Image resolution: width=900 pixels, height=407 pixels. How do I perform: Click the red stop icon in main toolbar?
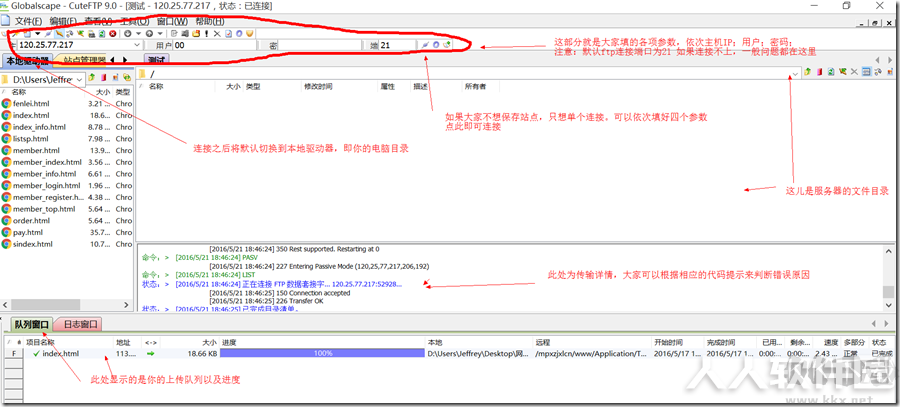(112, 34)
